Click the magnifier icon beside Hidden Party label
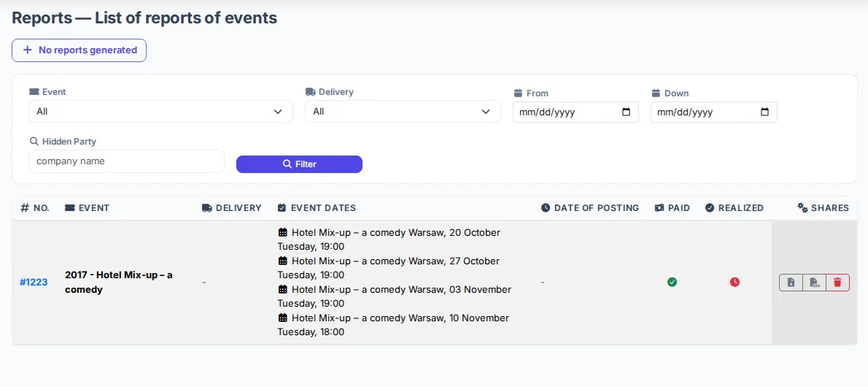 (34, 142)
